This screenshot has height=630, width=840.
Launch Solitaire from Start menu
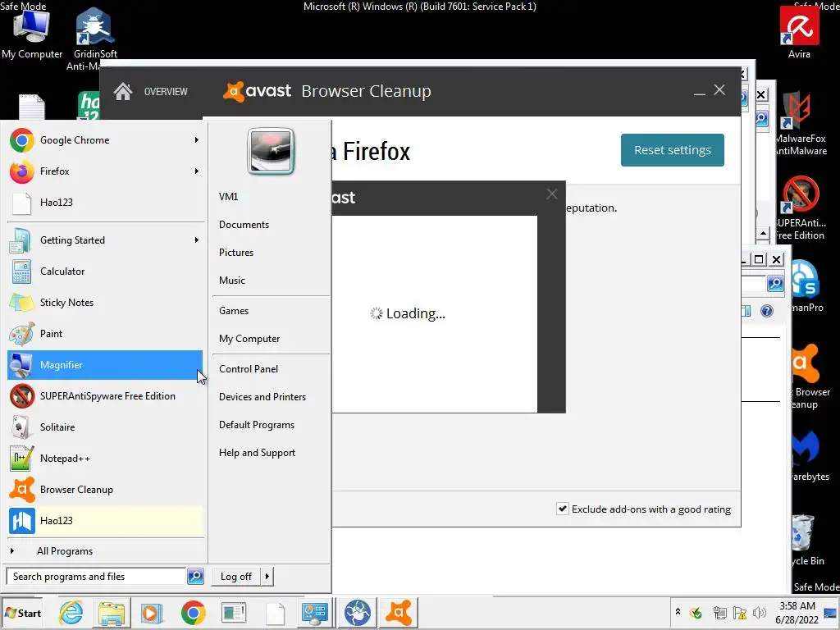tap(105, 427)
